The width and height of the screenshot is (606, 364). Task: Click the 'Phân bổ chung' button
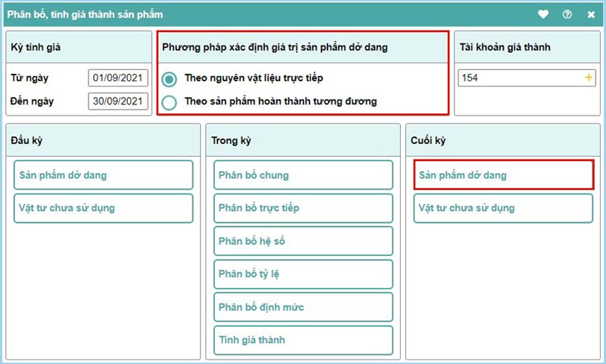point(303,175)
